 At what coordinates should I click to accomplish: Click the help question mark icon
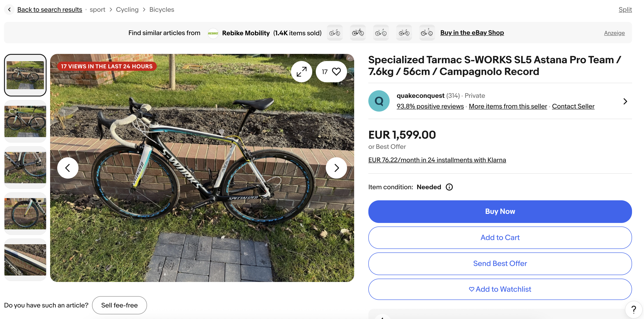coord(634,309)
